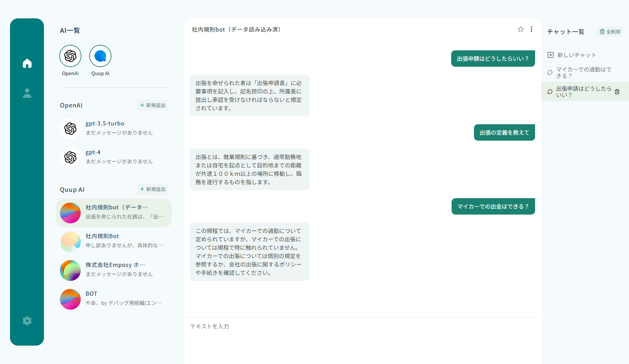This screenshot has width=629, height=364.
Task: Start a 新しいチャット
Action: tap(572, 55)
